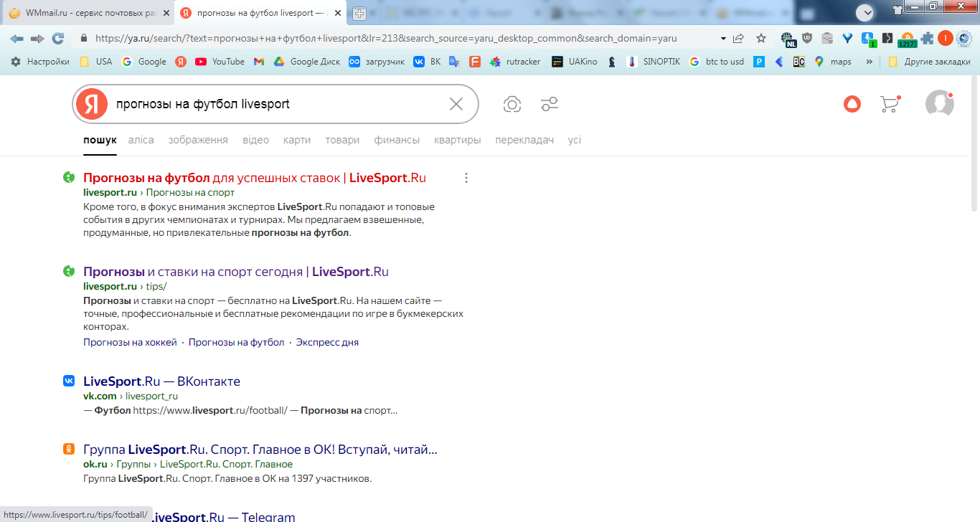Open the orange browser profile avatar
This screenshot has width=980, height=522.
[x=946, y=39]
